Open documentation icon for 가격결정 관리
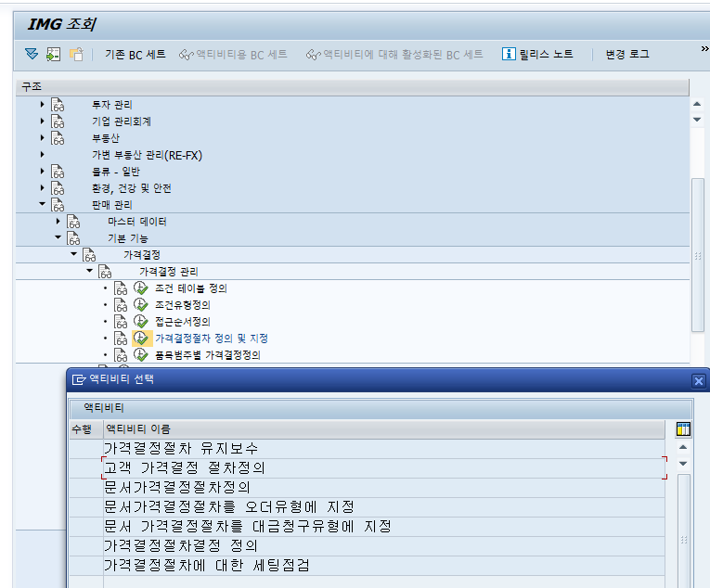The height and width of the screenshot is (588, 710). click(105, 272)
